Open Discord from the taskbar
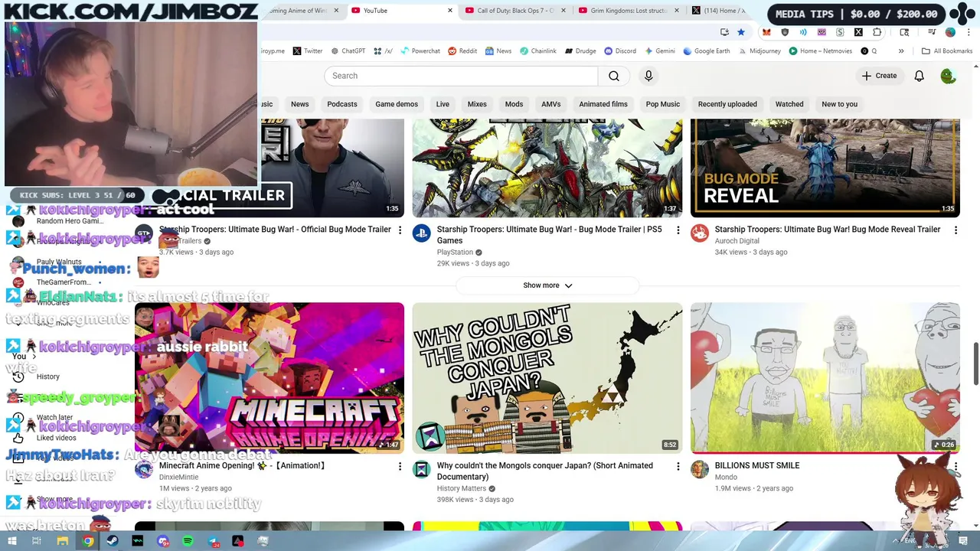 [x=163, y=541]
